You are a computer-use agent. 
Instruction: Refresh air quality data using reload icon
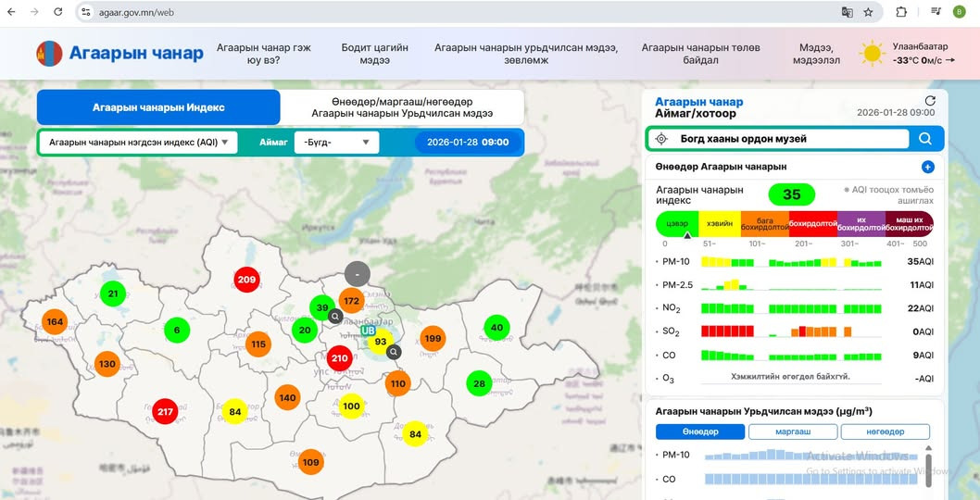click(930, 101)
